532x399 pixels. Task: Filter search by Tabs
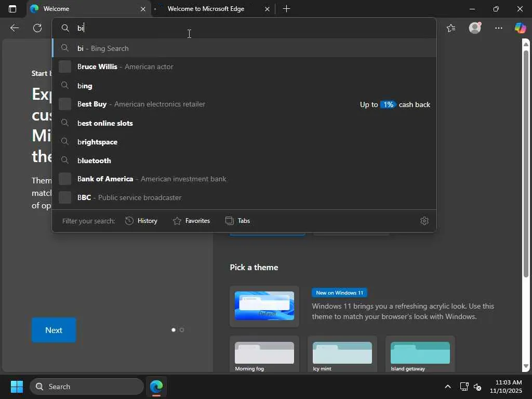point(237,221)
